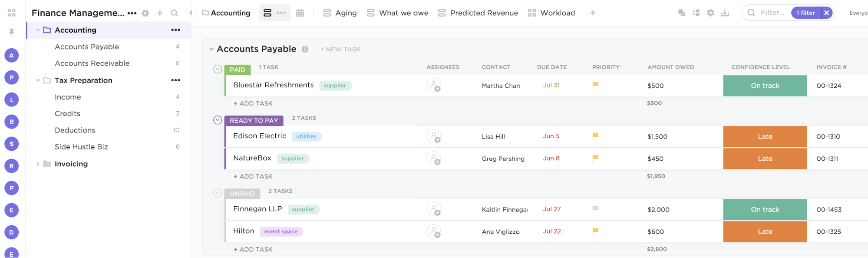Toggle the PAID status group circle

point(218,69)
